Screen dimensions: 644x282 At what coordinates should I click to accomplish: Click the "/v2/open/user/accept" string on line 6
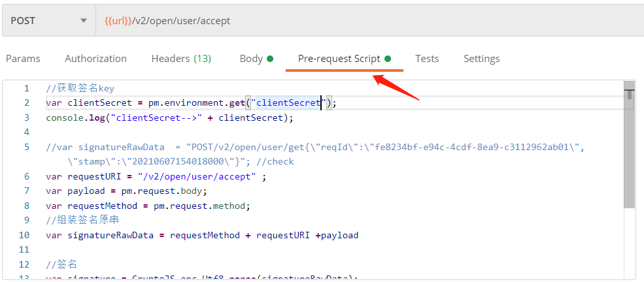[197, 177]
